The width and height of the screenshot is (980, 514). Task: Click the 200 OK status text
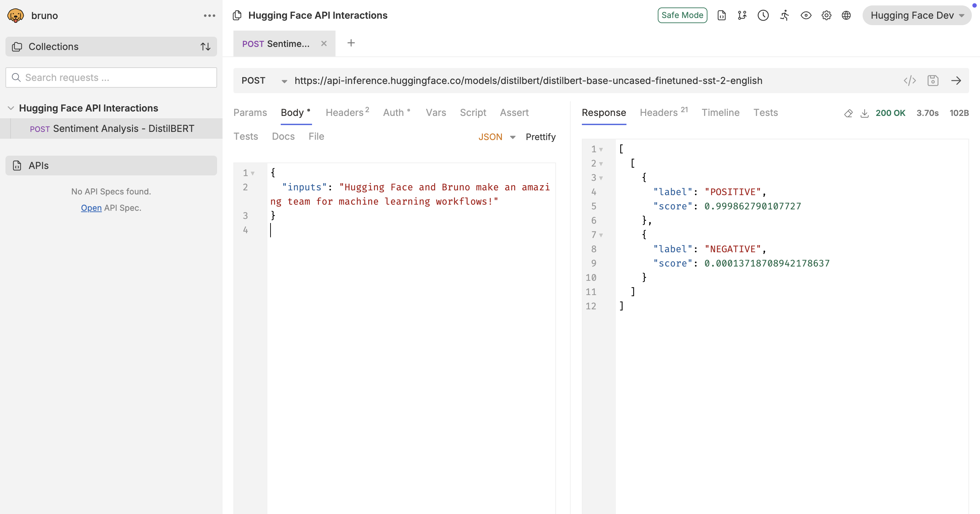[890, 113]
